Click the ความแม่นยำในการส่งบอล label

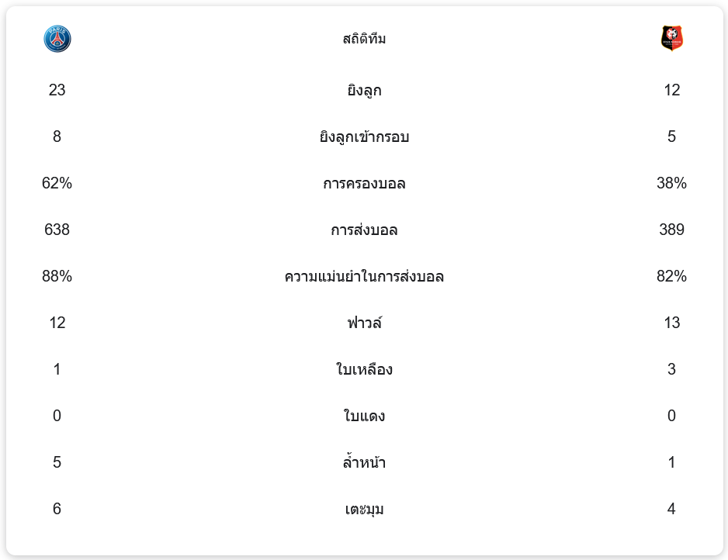click(364, 277)
